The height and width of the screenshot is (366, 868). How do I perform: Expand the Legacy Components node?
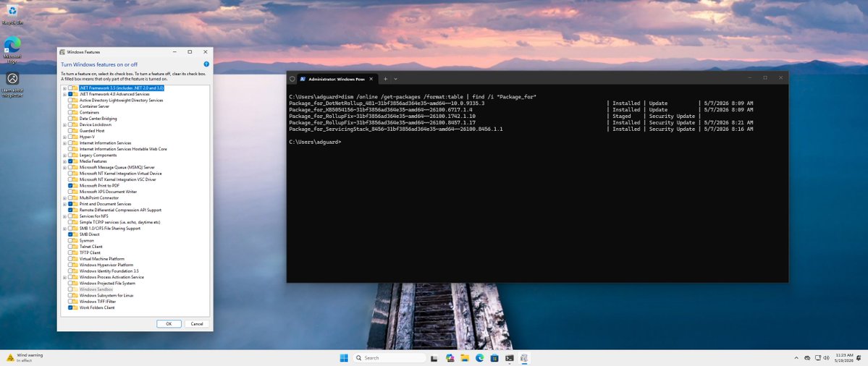64,156
